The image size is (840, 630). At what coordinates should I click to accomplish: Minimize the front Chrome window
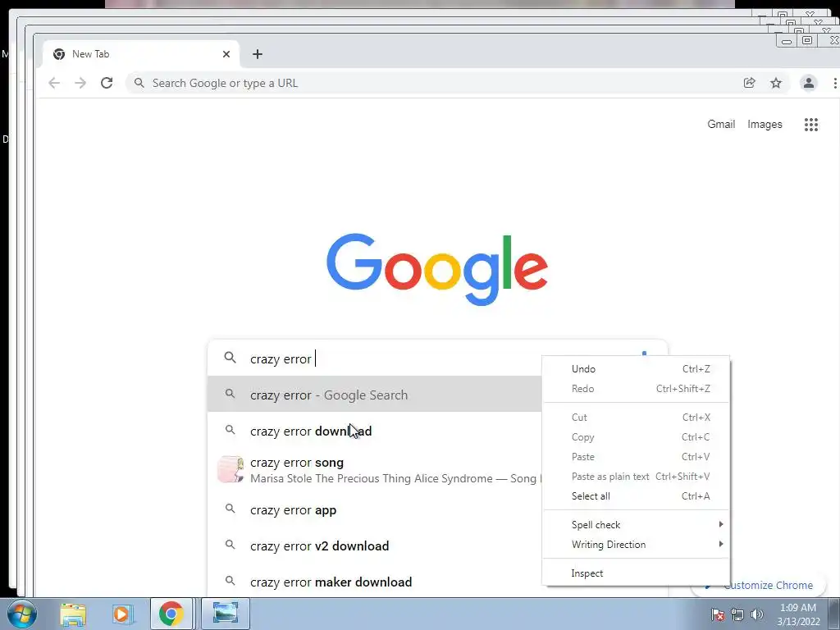coord(787,41)
